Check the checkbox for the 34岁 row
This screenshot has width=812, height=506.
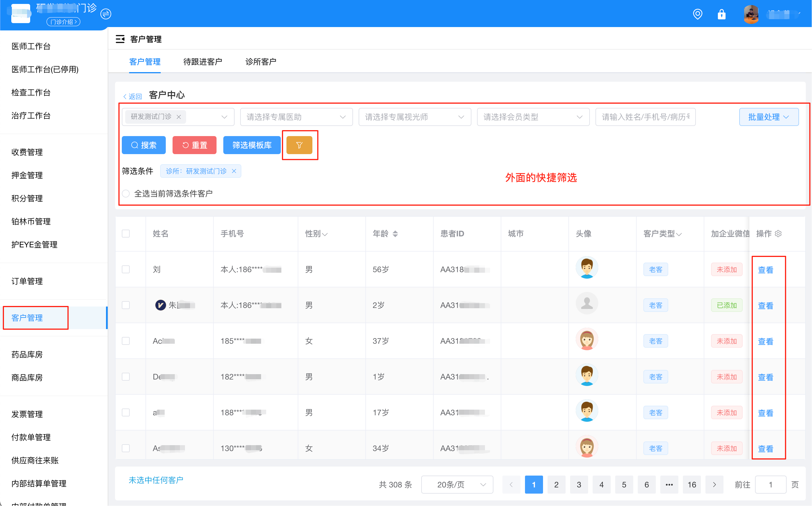(x=126, y=449)
